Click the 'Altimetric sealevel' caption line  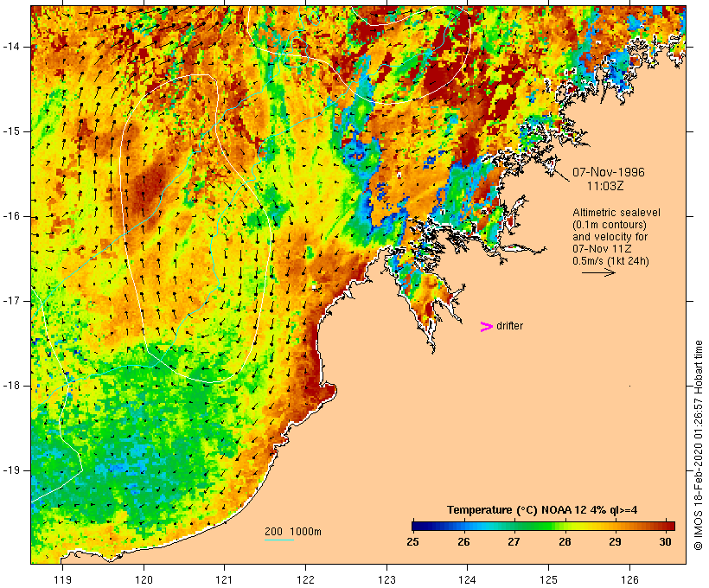(x=616, y=213)
